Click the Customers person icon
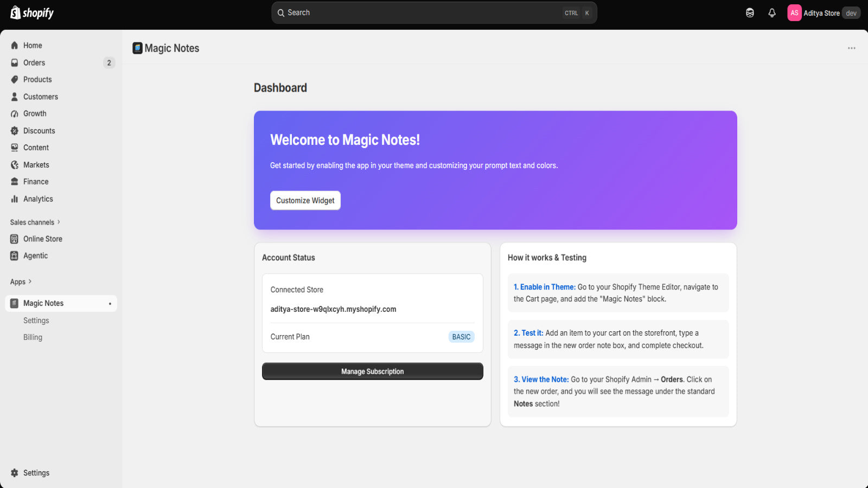The height and width of the screenshot is (488, 868). click(x=15, y=97)
